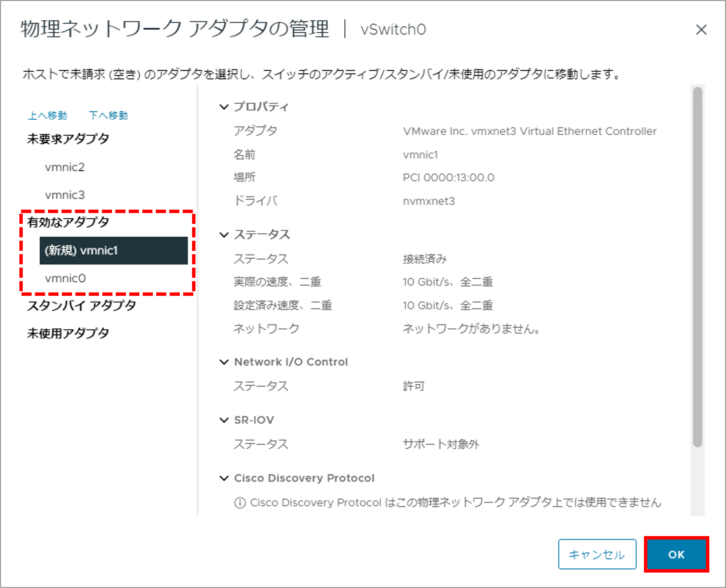Click the location value PCI 0000:13:00.0
This screenshot has height=588, width=726.
(448, 178)
